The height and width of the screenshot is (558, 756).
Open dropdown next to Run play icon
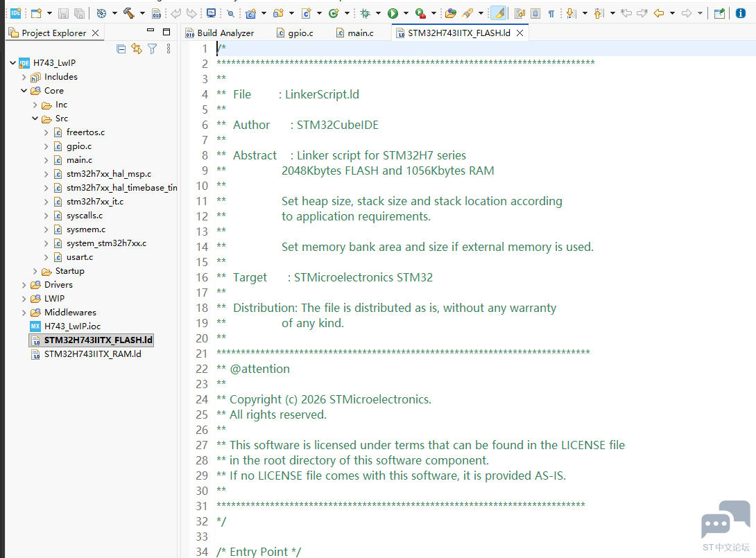tap(406, 13)
